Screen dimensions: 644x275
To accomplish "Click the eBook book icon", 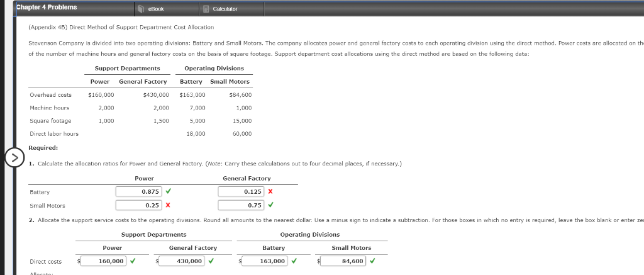I will (141, 9).
